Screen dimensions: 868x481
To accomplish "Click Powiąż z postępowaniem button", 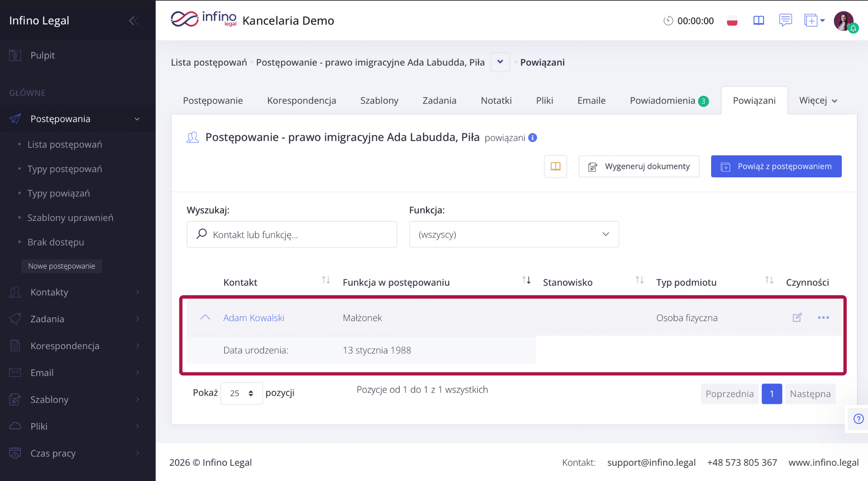I will [x=776, y=166].
